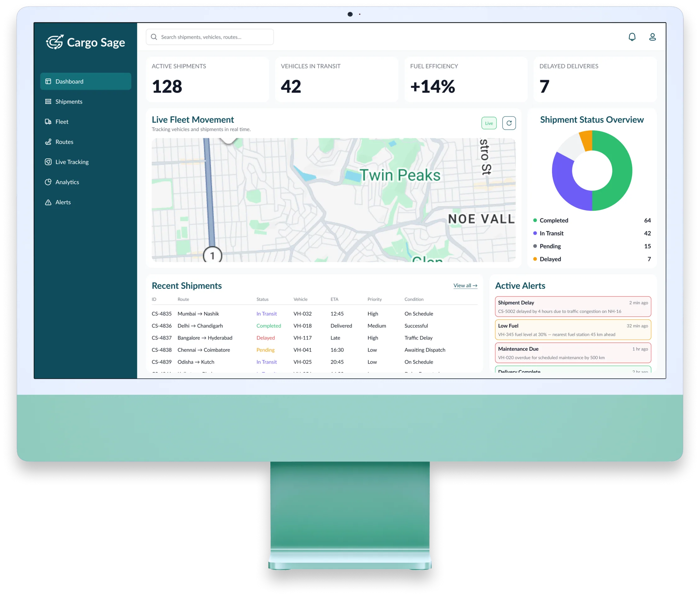The image size is (700, 597).
Task: Expand the Priority column header options
Action: [374, 299]
